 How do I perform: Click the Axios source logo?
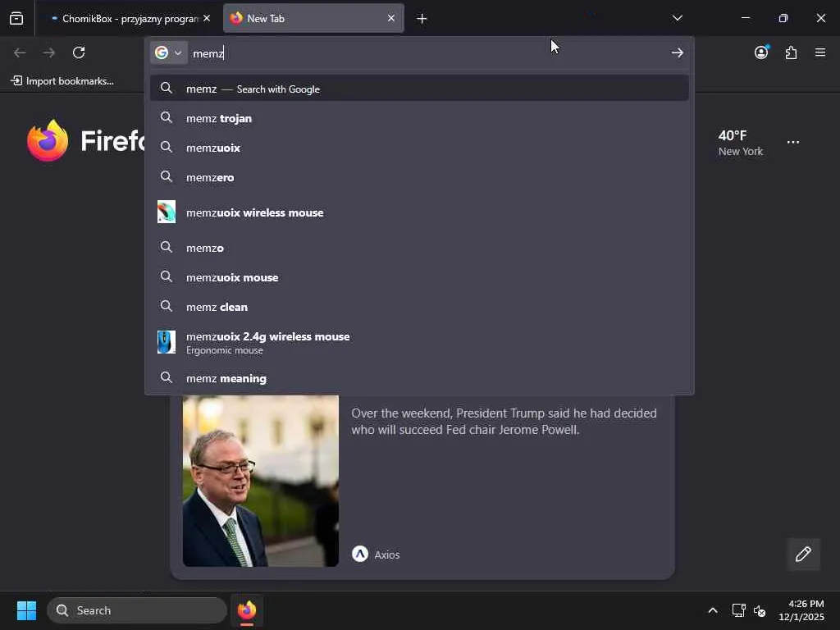tap(360, 554)
